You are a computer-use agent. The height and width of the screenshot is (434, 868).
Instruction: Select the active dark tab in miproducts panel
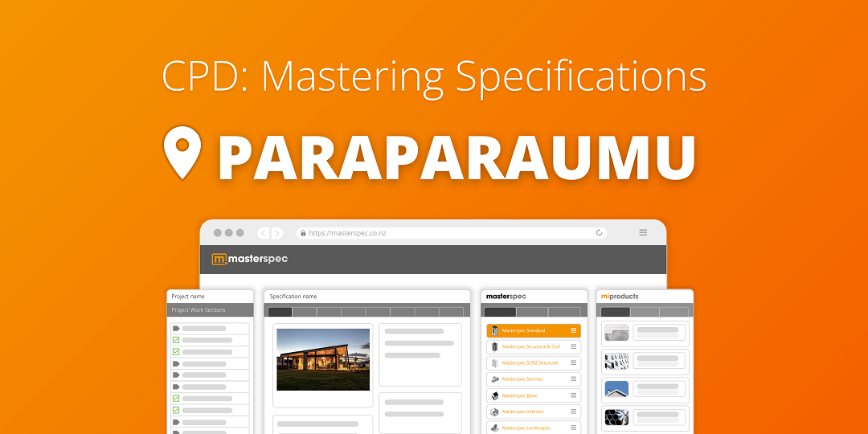(x=616, y=312)
